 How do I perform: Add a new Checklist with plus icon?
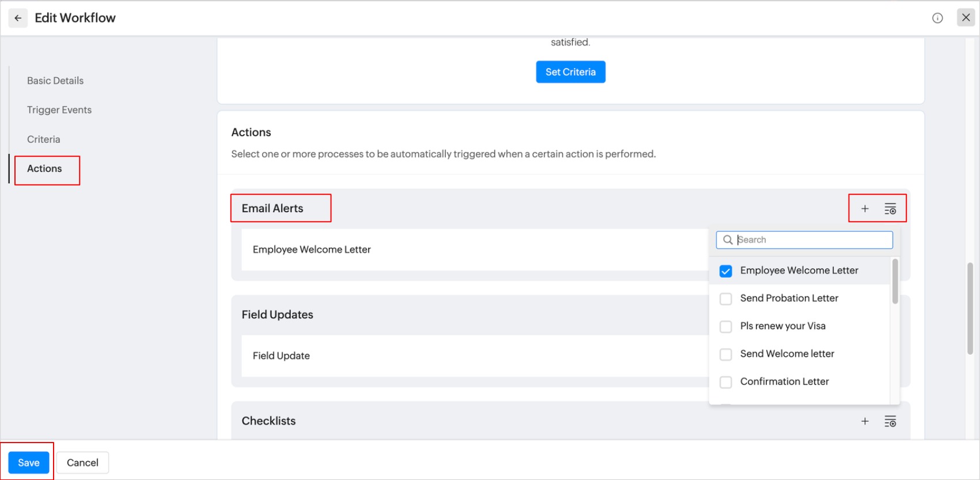pyautogui.click(x=865, y=421)
